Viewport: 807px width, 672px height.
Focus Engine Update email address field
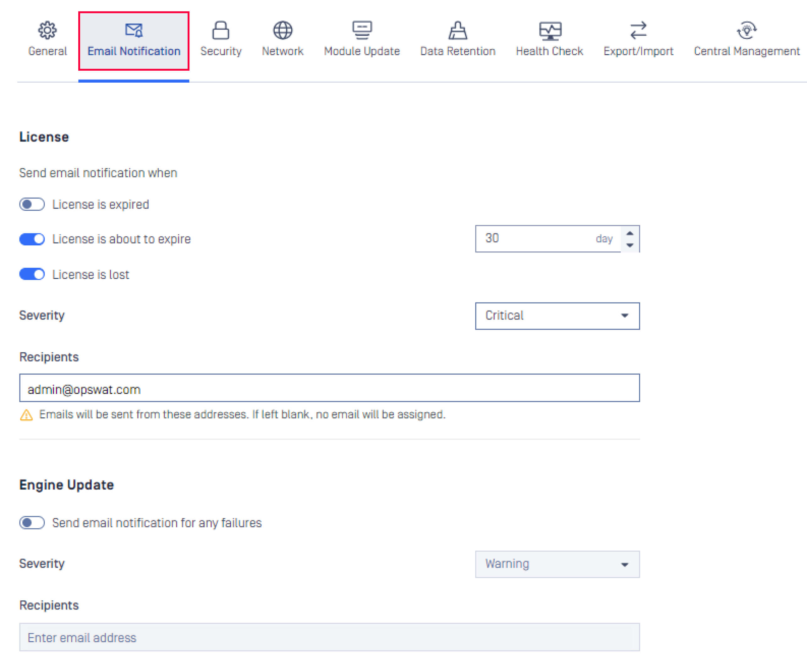(329, 637)
